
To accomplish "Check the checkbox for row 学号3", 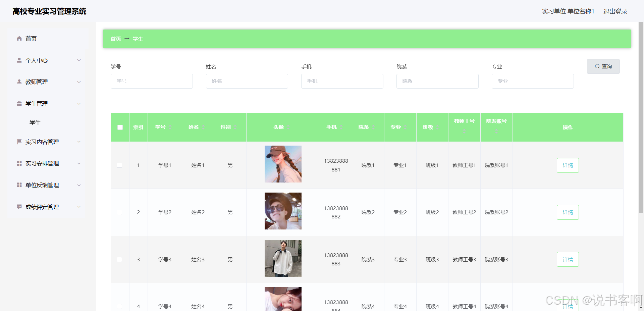I will [119, 259].
